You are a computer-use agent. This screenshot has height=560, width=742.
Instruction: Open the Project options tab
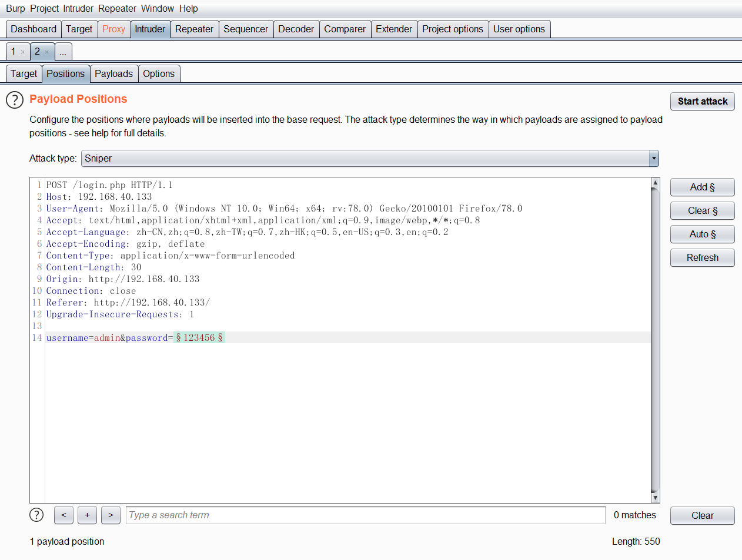click(x=453, y=29)
